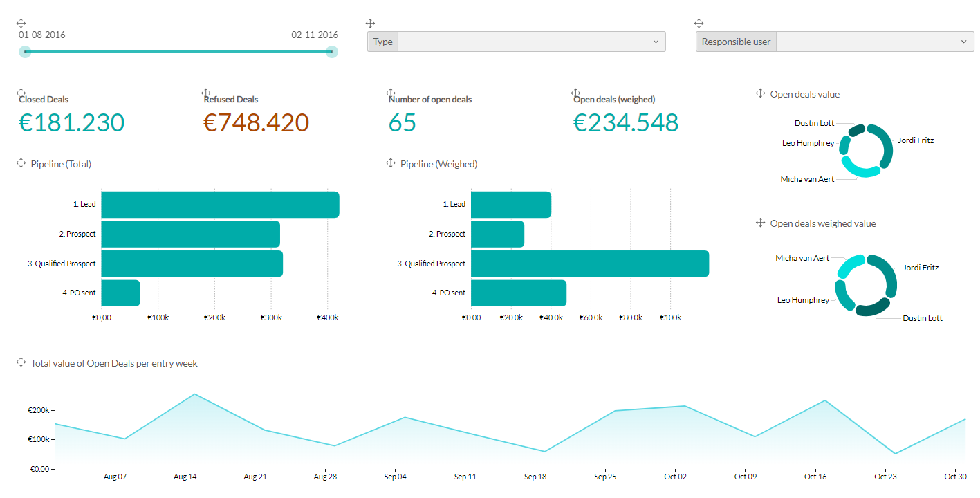980x498 pixels.
Task: Click the move handle next to Pipeline (Total)
Action: coord(21,163)
